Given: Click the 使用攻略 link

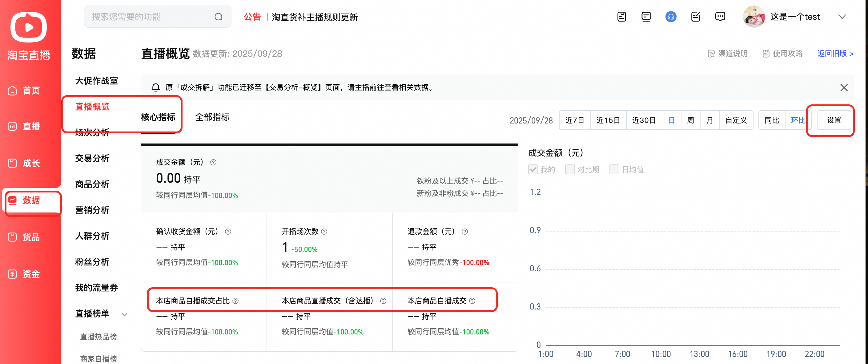Looking at the screenshot, I should pyautogui.click(x=782, y=54).
